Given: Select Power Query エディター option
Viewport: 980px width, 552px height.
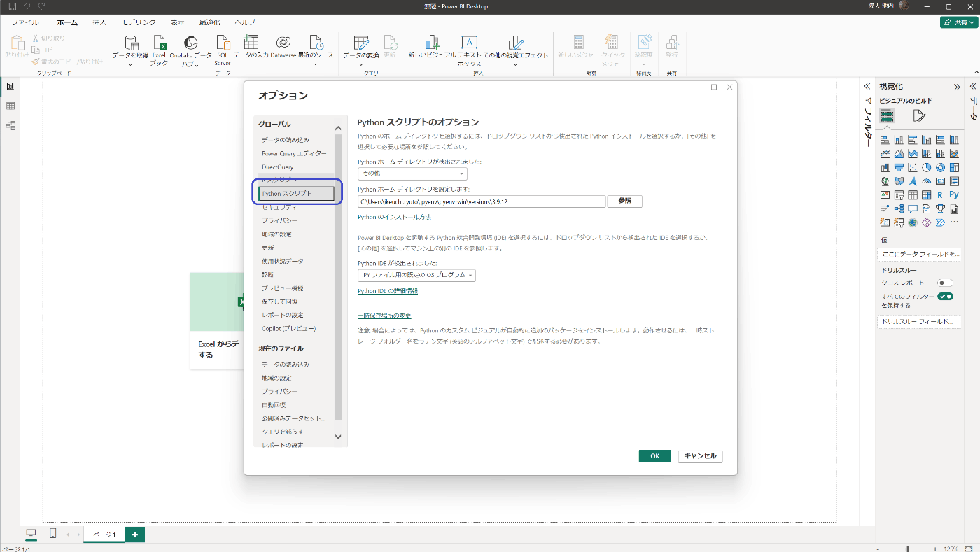Looking at the screenshot, I should click(x=294, y=153).
